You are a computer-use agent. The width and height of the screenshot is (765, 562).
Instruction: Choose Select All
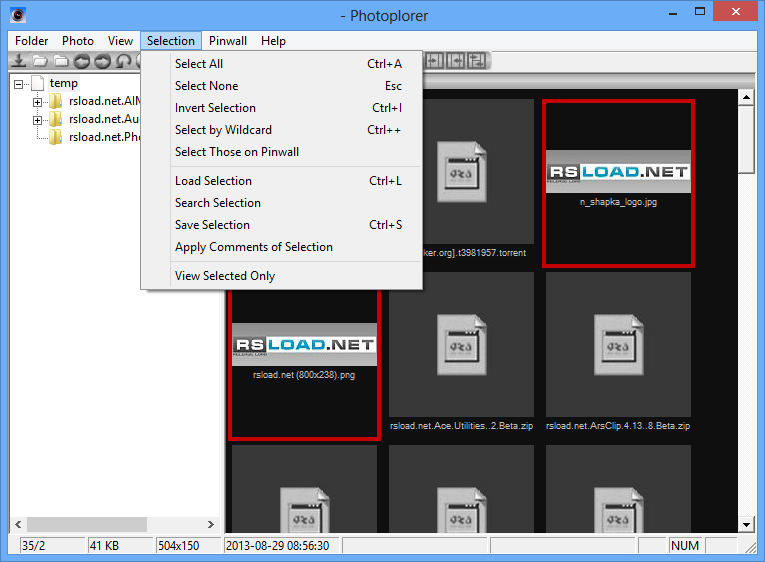pyautogui.click(x=282, y=64)
